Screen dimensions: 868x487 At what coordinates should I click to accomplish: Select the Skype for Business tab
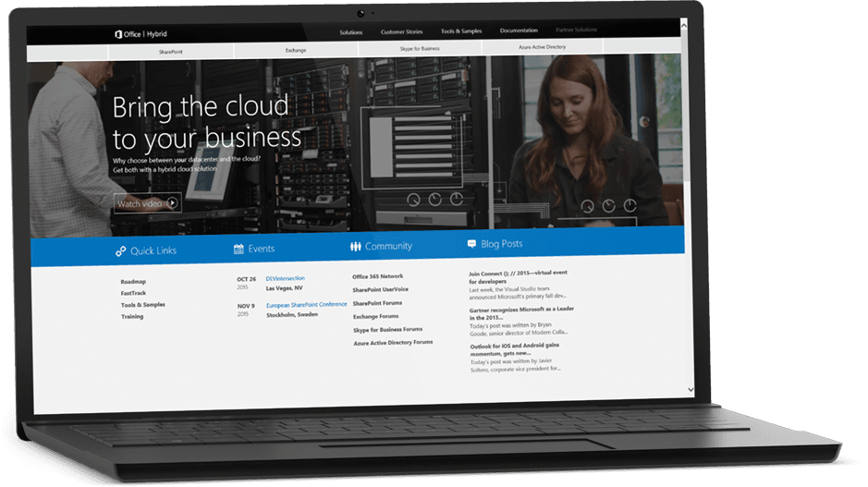pos(420,49)
